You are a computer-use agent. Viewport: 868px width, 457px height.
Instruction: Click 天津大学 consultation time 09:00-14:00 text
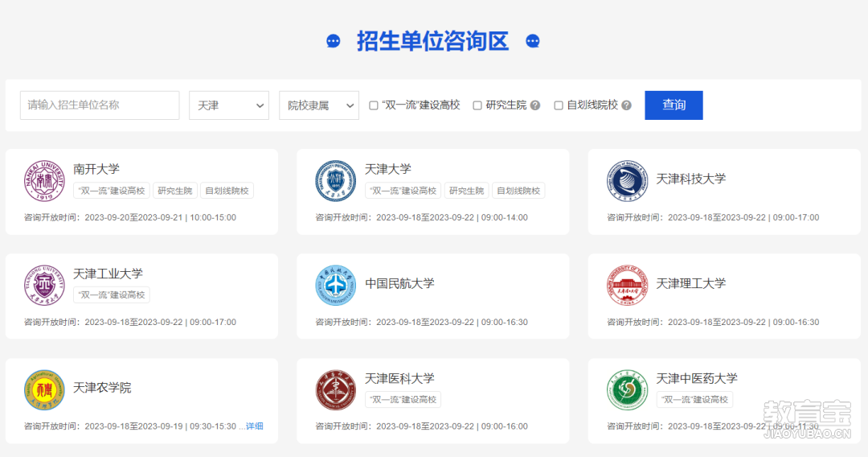[x=504, y=218]
